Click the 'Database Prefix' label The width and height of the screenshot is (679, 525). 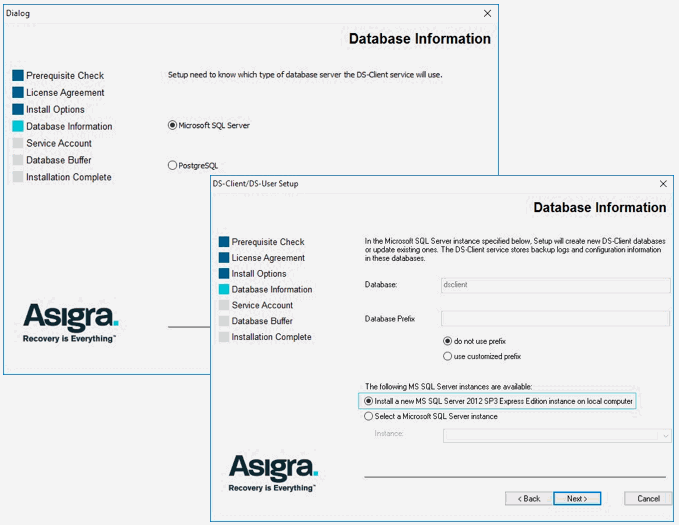390,319
